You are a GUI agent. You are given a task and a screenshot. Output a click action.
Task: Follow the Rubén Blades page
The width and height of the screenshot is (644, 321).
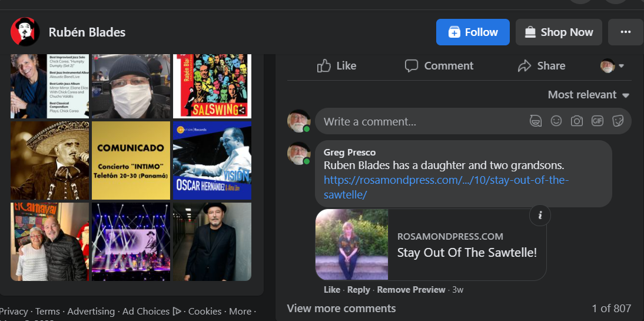473,32
